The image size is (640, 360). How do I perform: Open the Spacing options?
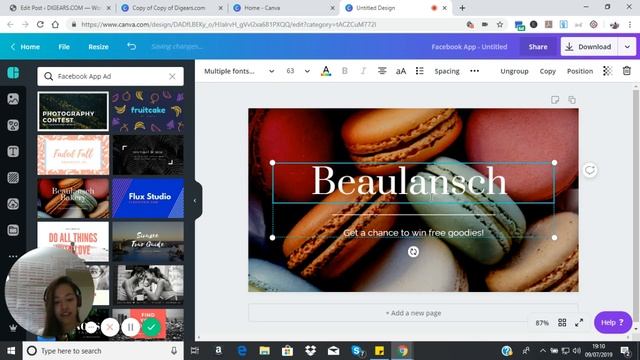tap(447, 71)
